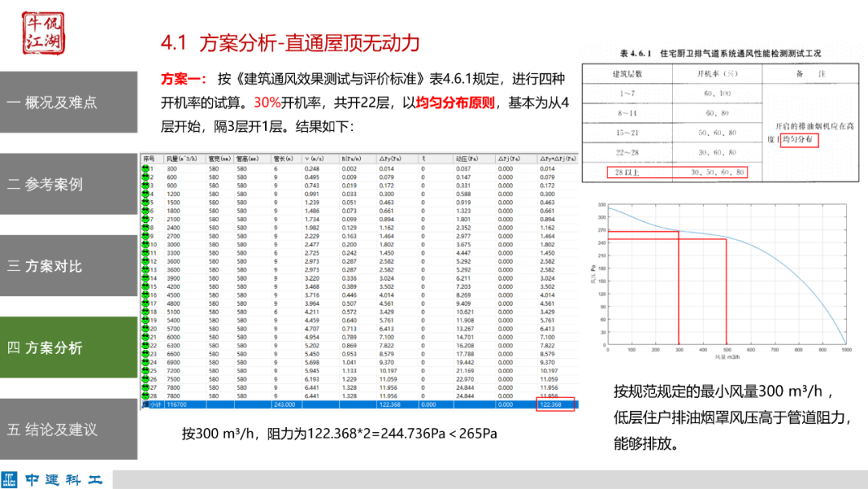Select the dynamic pressure cell 14.701
This screenshot has width=868, height=489.
click(x=465, y=337)
